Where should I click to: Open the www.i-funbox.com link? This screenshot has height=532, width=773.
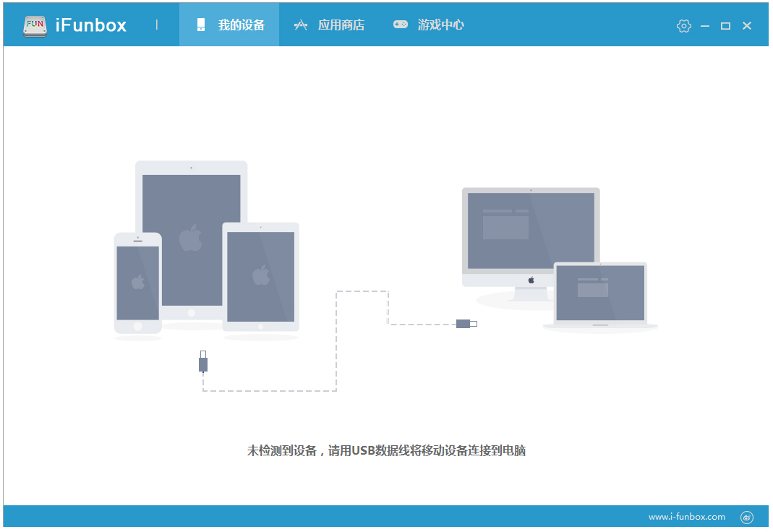click(687, 517)
